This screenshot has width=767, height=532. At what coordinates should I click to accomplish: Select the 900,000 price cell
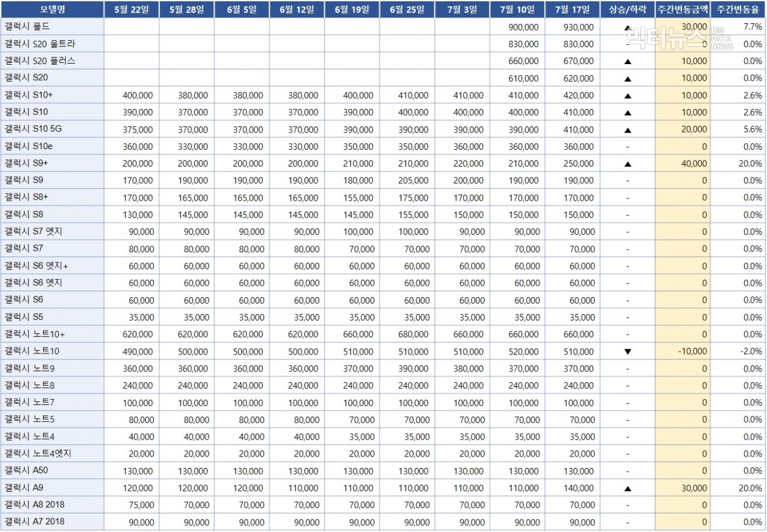(x=523, y=28)
